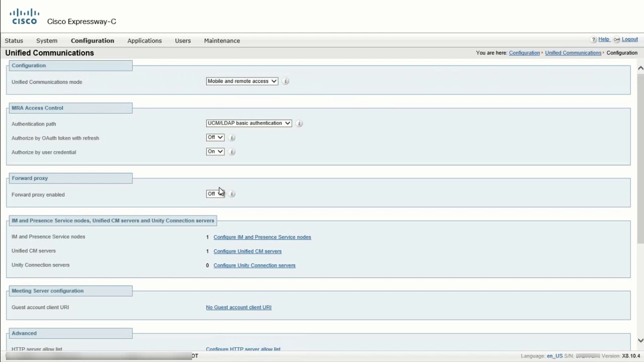Open Unified Communications mode dropdown
Viewport: 644px width, 362px height.
pyautogui.click(x=242, y=81)
